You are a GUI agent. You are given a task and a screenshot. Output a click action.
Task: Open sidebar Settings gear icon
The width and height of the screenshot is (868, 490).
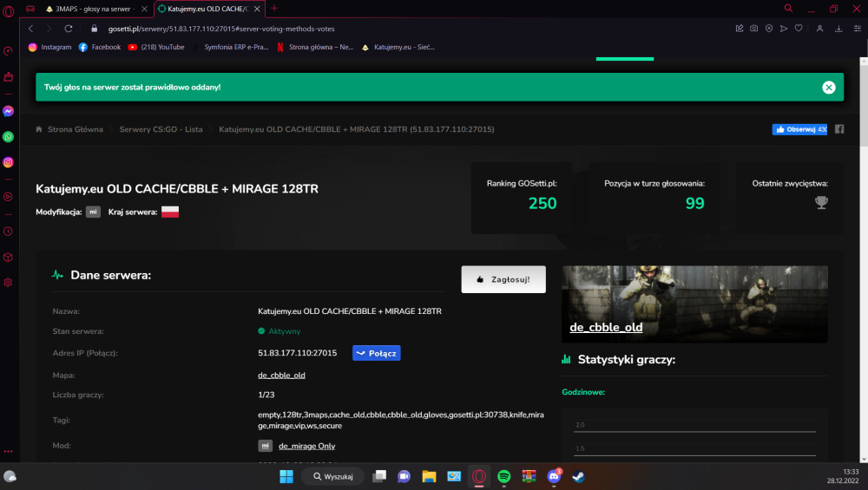(x=9, y=283)
